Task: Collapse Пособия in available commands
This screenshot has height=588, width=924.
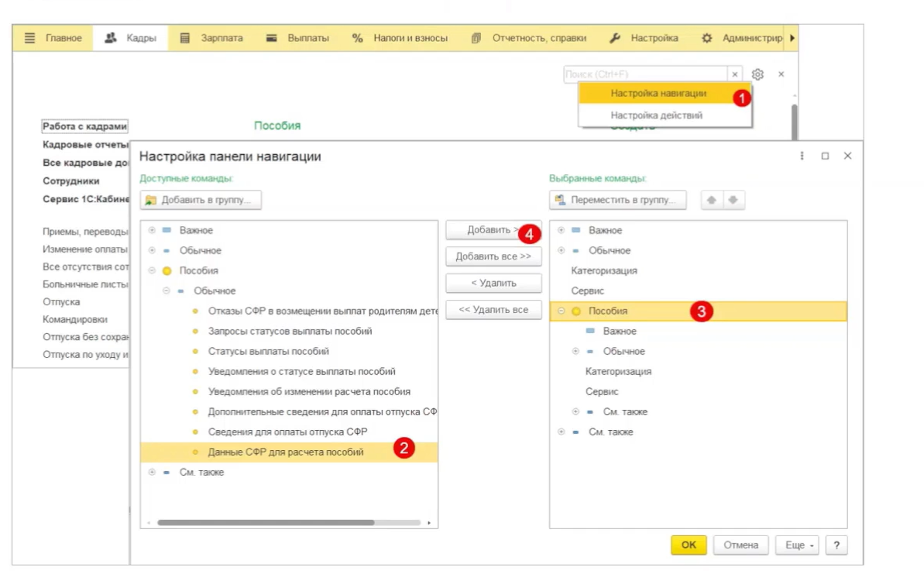Action: pos(152,270)
